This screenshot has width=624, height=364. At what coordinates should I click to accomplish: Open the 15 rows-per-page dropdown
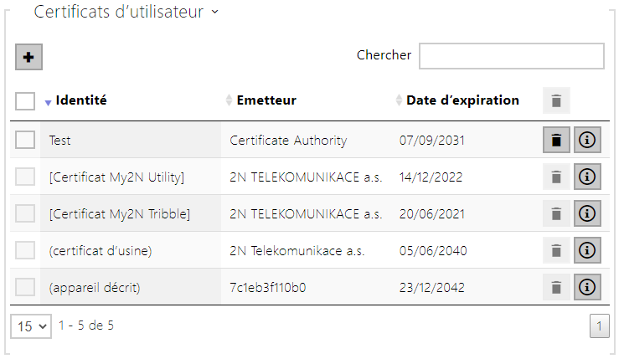(x=31, y=326)
